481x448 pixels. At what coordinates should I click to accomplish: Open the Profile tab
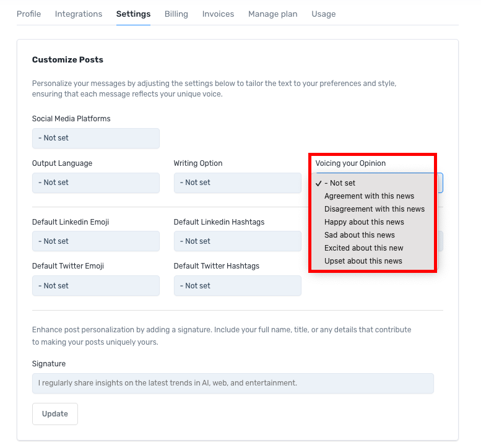tap(28, 14)
